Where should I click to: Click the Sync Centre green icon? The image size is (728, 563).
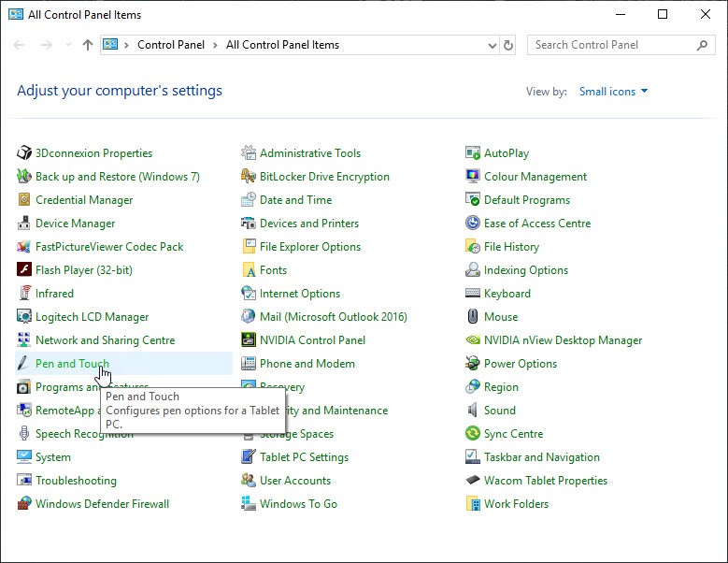pos(473,434)
